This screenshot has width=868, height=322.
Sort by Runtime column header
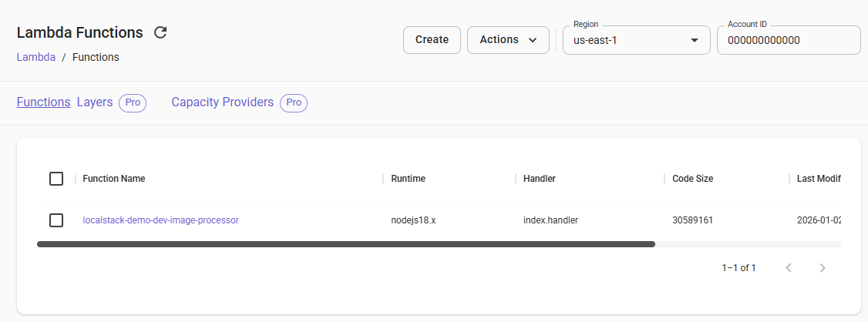[x=408, y=179]
